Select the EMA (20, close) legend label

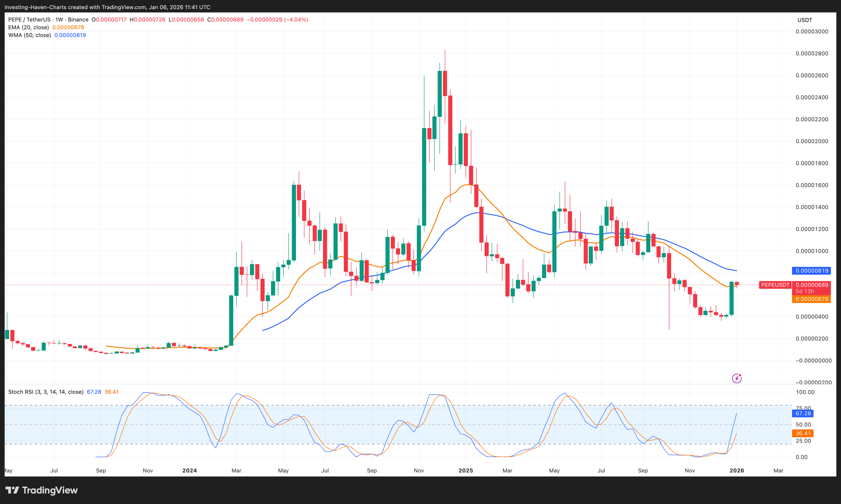(29, 28)
